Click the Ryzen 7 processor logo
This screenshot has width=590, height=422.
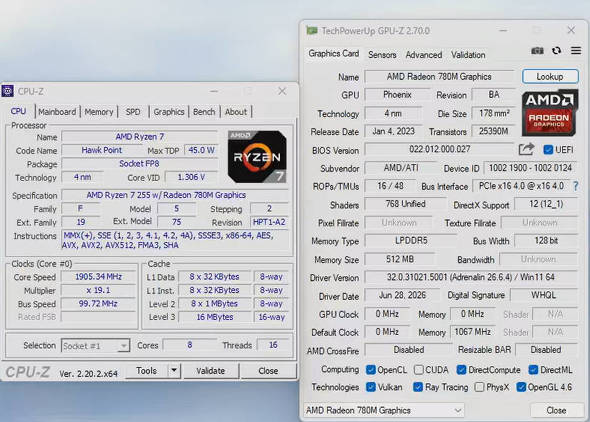257,156
